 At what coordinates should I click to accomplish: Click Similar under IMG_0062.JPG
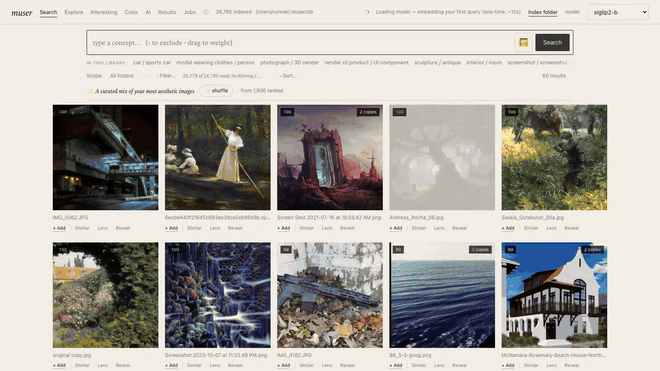tap(82, 228)
